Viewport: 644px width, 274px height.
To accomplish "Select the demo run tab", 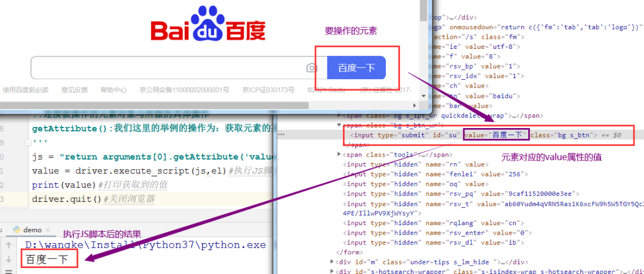I will click(32, 230).
